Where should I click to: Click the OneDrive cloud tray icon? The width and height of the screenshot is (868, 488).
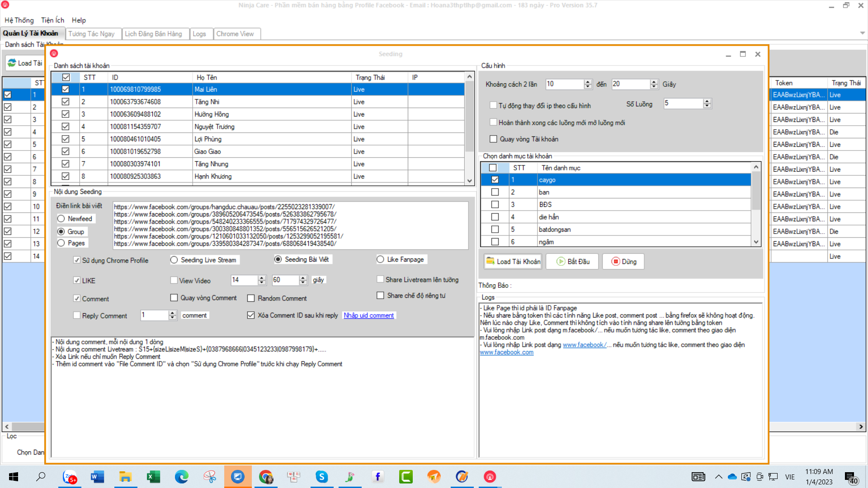coord(732,477)
